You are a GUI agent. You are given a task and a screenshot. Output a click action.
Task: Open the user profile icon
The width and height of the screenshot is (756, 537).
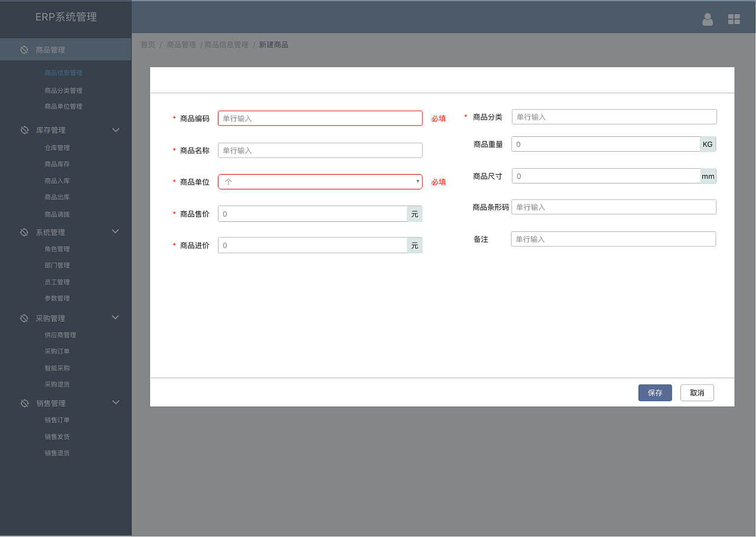[x=708, y=19]
